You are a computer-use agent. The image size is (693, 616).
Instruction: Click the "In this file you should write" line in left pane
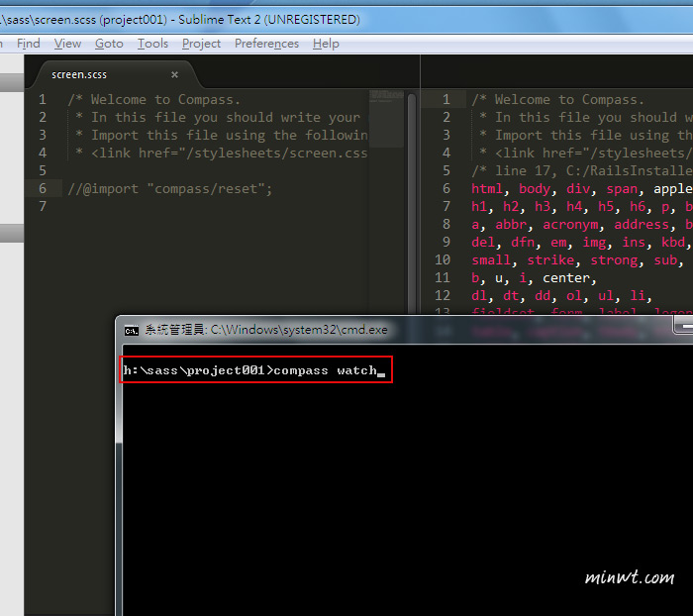click(x=218, y=117)
